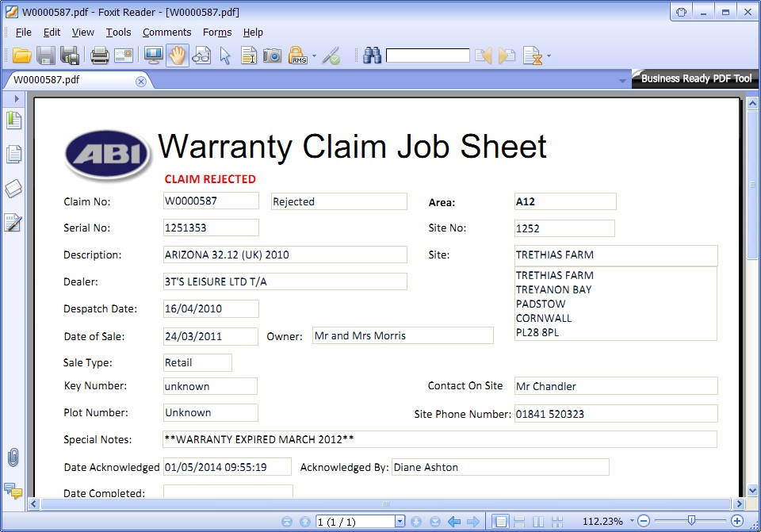Click the Print icon
The width and height of the screenshot is (761, 532).
(99, 55)
